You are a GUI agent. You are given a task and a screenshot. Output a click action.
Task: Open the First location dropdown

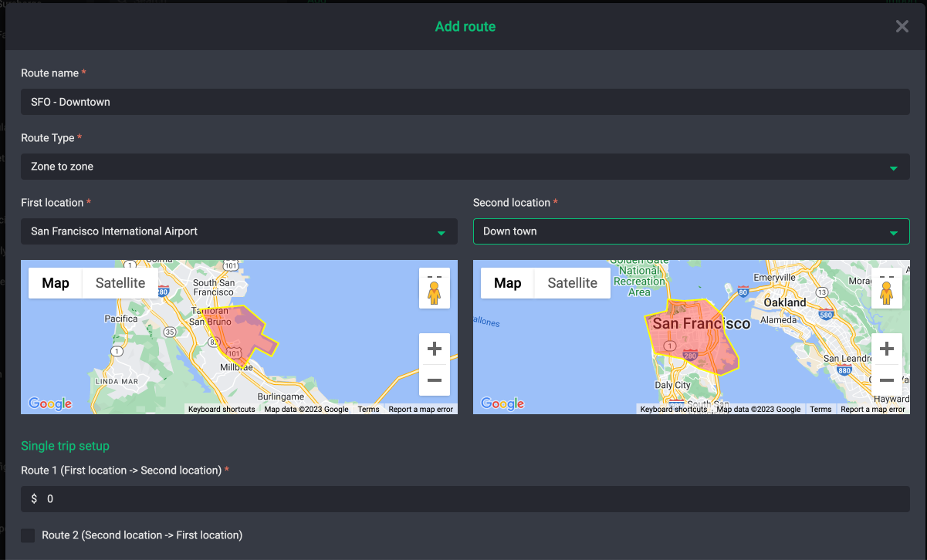click(x=239, y=231)
